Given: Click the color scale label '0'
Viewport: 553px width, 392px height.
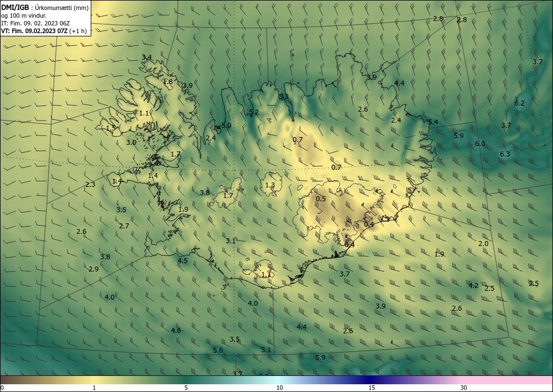Looking at the screenshot, I should coord(2,388).
